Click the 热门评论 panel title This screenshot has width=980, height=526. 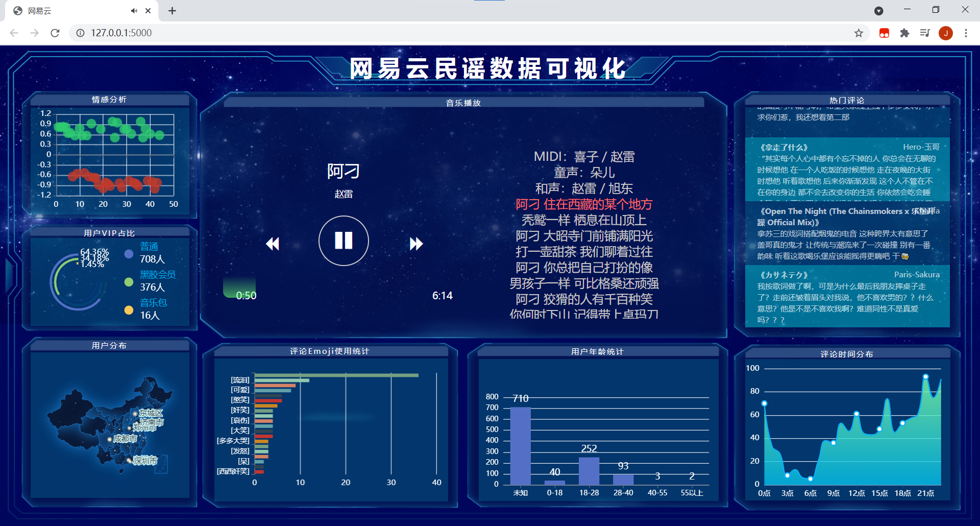coord(847,101)
